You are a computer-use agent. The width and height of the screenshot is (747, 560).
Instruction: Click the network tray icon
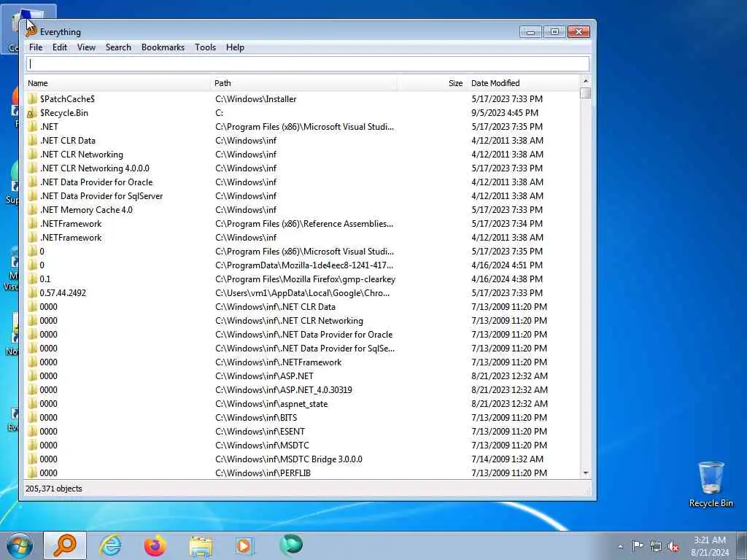coord(656,546)
